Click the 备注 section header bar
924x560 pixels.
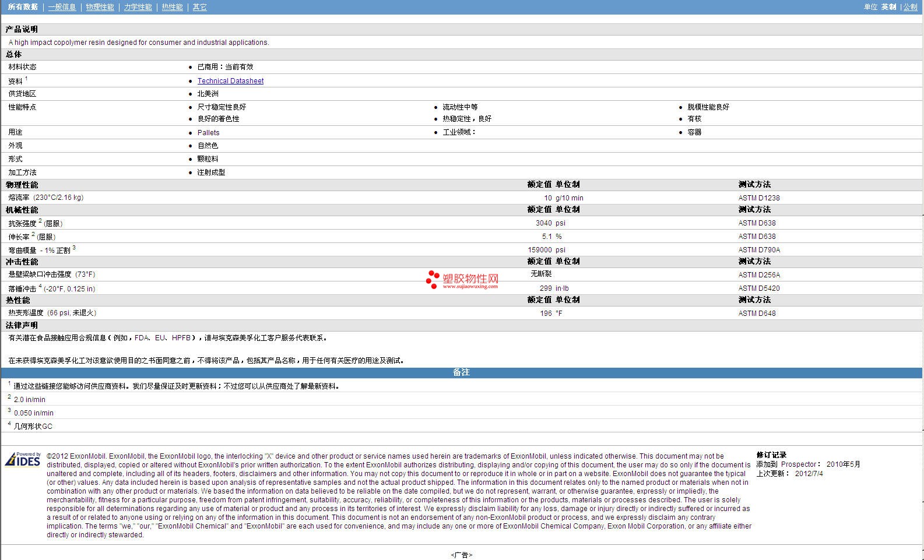coord(461,372)
